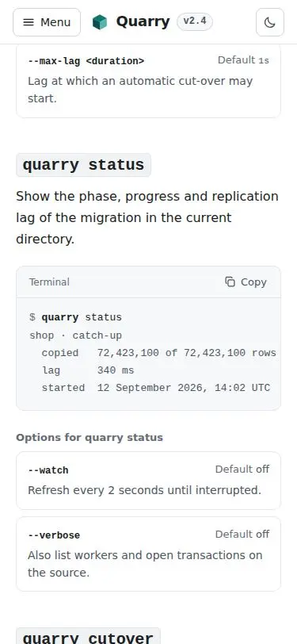Image resolution: width=297 pixels, height=644 pixels.
Task: Click the teal Quarry cube logo
Action: click(x=100, y=22)
